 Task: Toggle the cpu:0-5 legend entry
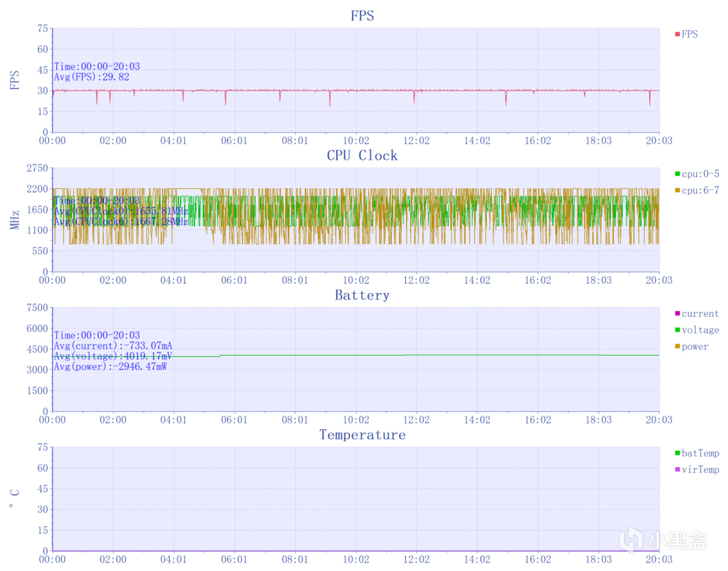click(x=697, y=174)
